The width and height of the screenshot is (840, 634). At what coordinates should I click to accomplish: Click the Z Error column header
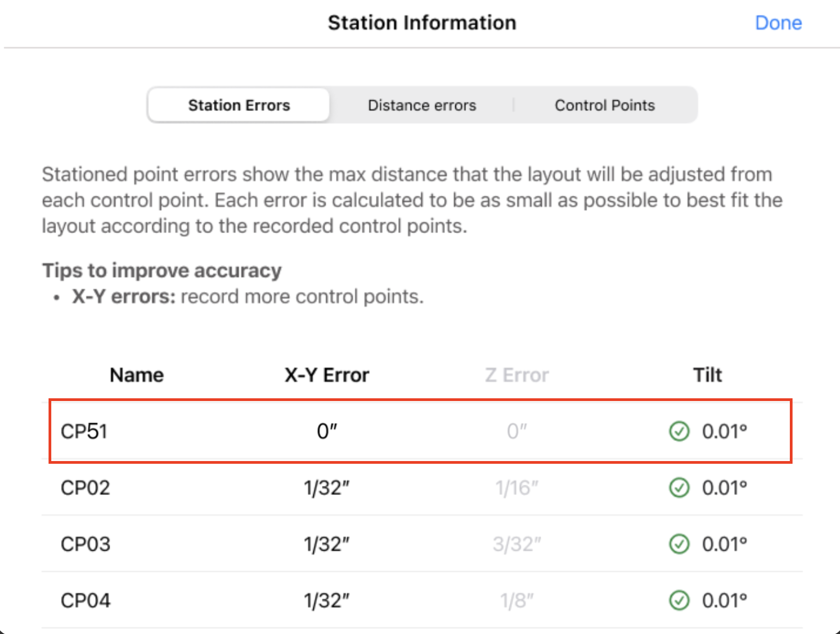(517, 375)
